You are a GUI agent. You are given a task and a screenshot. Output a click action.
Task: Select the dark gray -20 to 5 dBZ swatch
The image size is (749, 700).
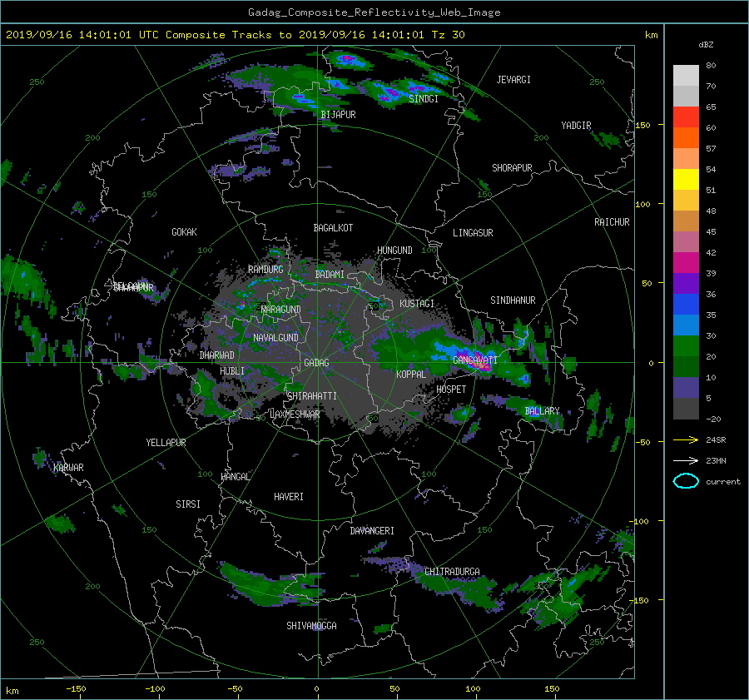point(686,409)
